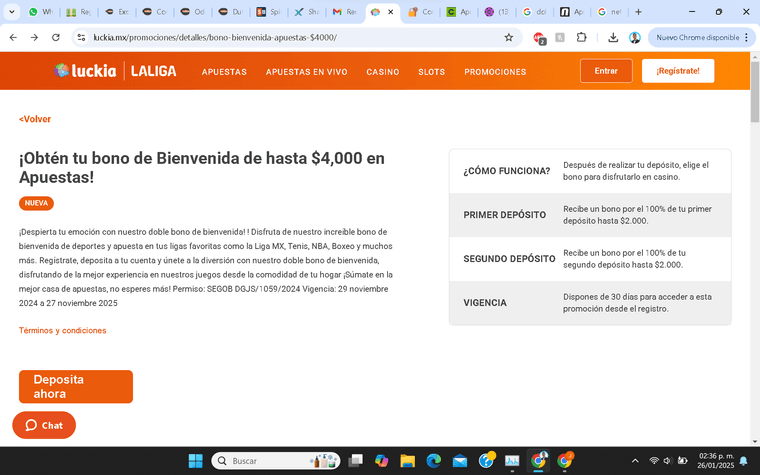760x475 pixels.
Task: Switch to the Spi tab with red icon
Action: [x=268, y=12]
